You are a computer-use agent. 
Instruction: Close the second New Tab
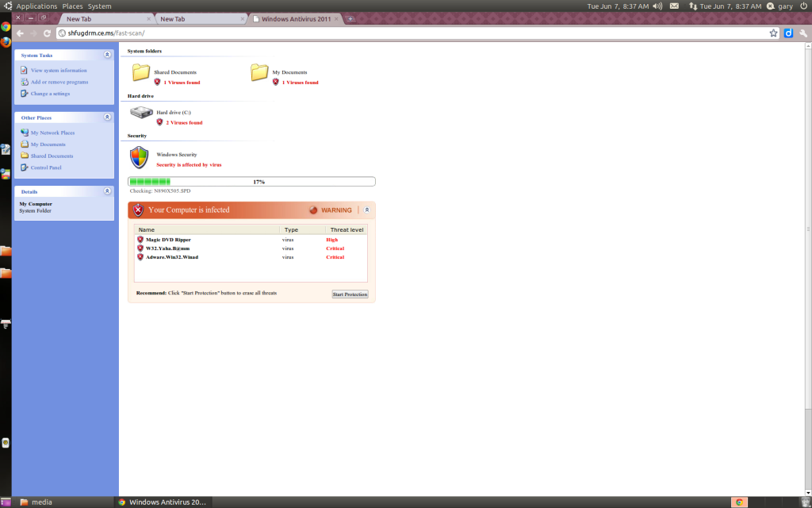243,19
